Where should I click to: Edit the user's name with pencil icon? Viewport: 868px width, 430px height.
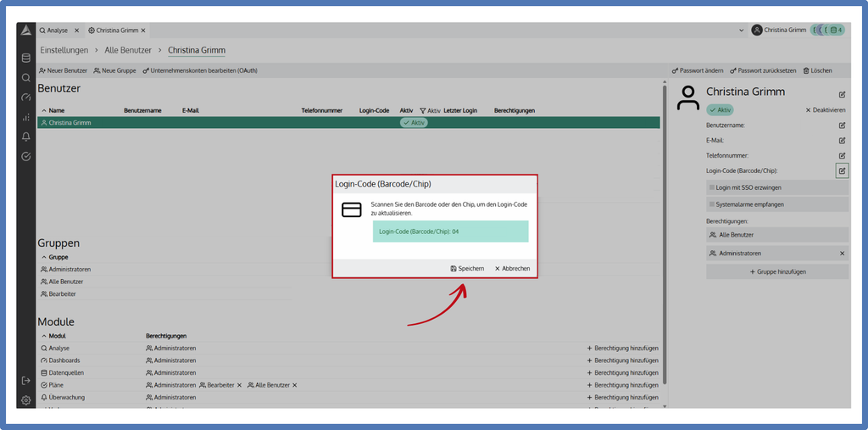[842, 95]
